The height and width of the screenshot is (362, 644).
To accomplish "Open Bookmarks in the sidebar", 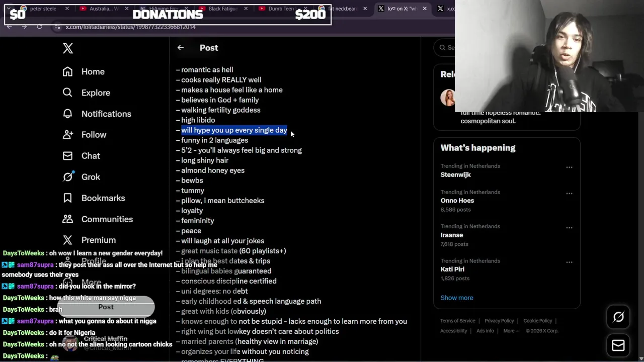I will 93,198.
